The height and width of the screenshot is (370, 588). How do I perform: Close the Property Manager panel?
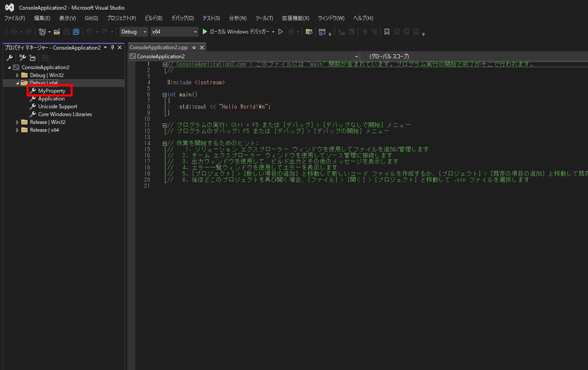[120, 47]
